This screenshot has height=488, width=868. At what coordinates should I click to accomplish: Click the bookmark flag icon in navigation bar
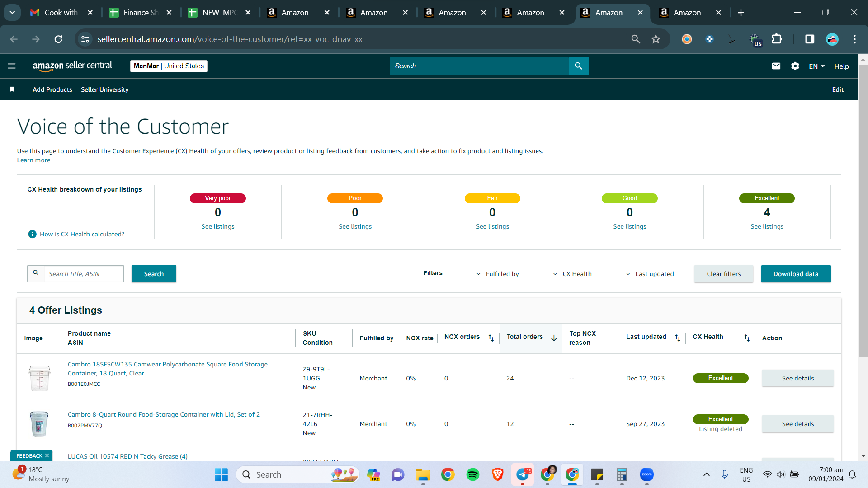tap(12, 89)
